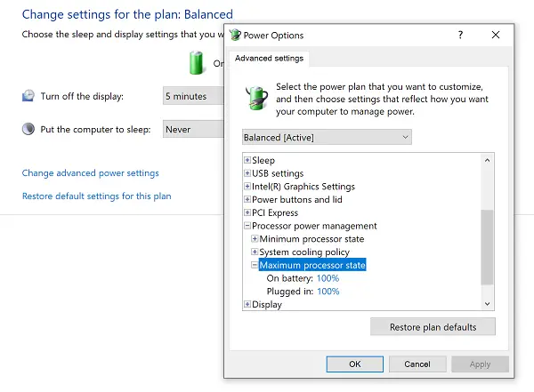Collapse the Maximum processor state node

(255, 265)
